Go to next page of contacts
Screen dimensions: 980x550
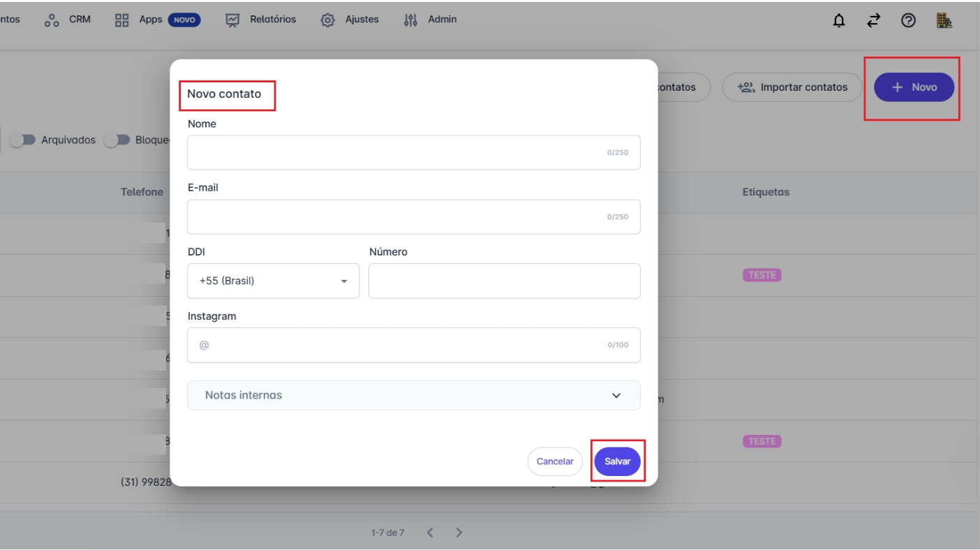(x=459, y=533)
